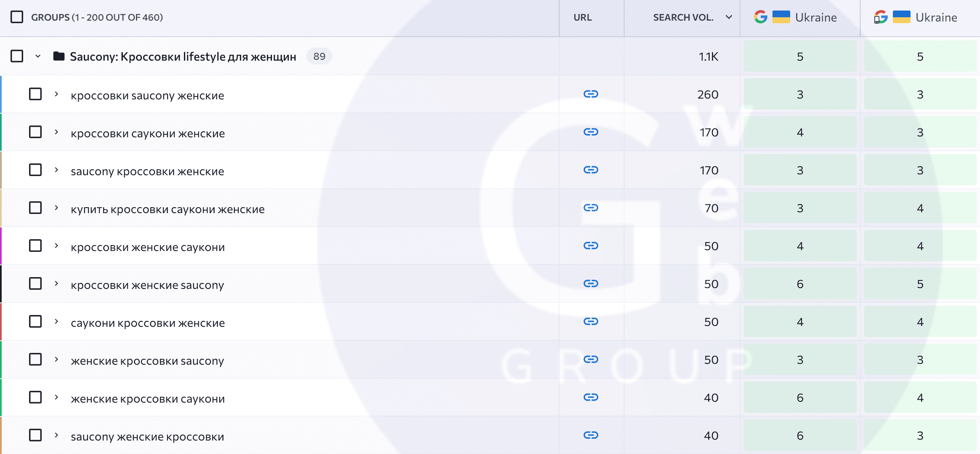Click the Saucony group folder icon
This screenshot has height=454, width=980.
59,56
